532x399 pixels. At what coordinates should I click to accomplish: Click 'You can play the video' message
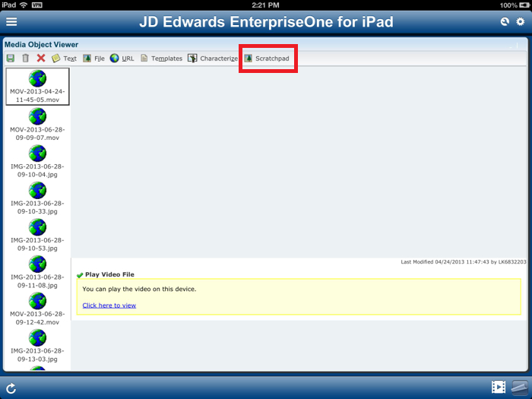139,289
